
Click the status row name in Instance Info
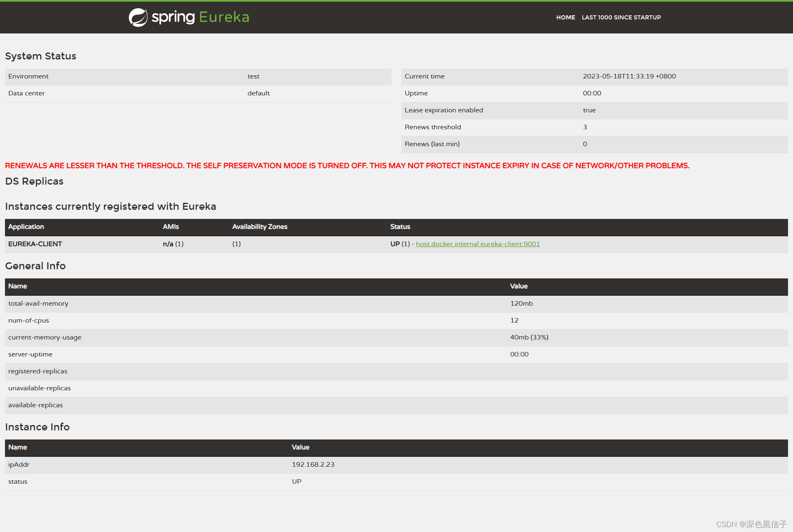[x=18, y=482]
